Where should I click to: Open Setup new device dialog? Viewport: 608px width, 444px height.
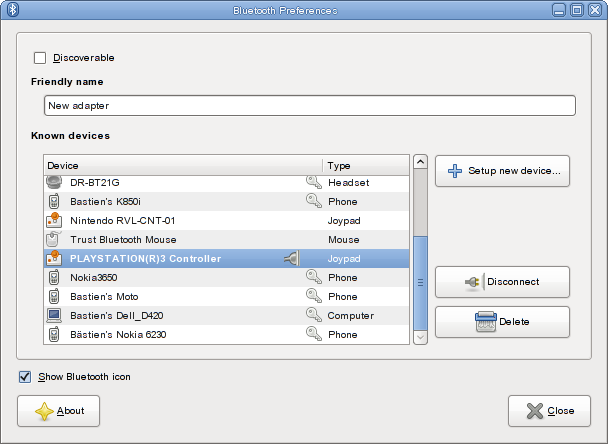click(x=502, y=171)
